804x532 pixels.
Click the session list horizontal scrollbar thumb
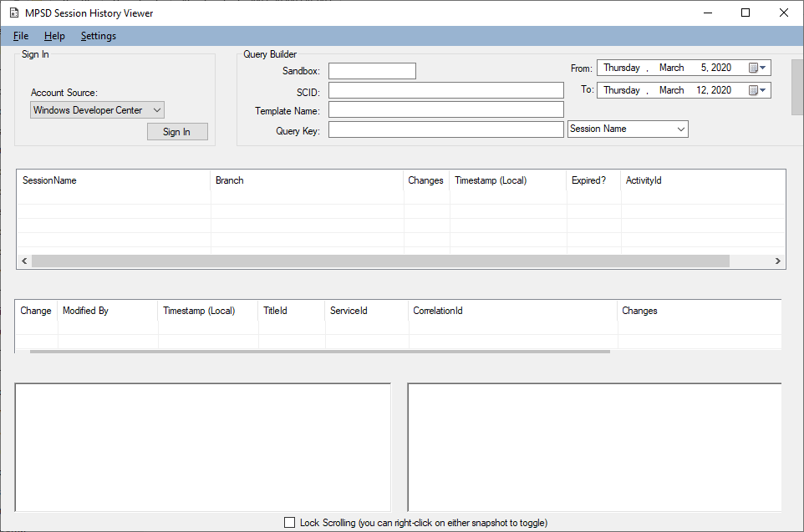pyautogui.click(x=380, y=261)
